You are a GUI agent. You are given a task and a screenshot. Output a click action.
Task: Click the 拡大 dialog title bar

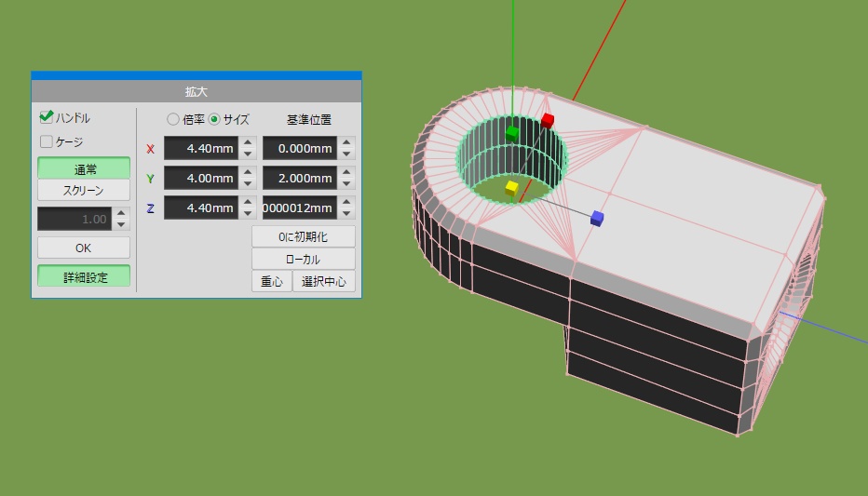197,91
